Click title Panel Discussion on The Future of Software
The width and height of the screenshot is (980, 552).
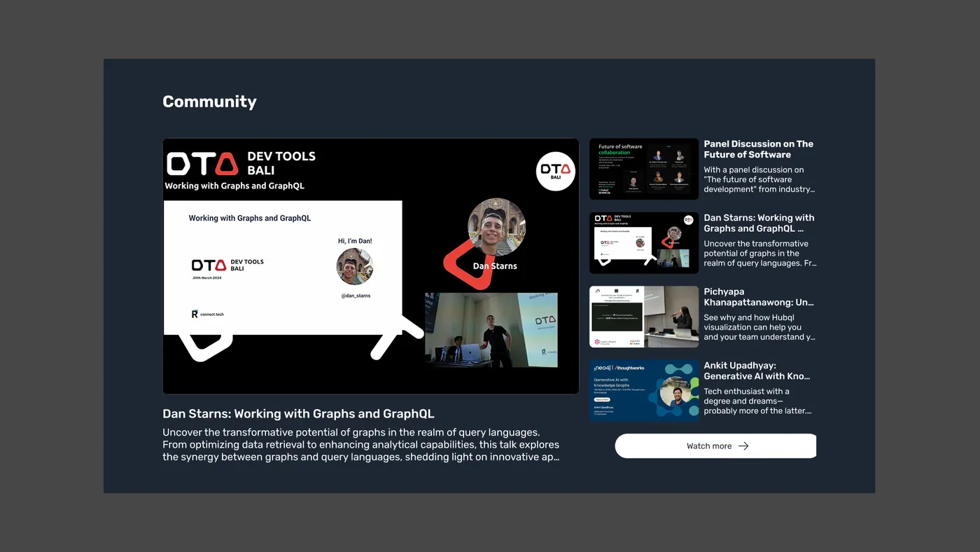[x=759, y=149]
